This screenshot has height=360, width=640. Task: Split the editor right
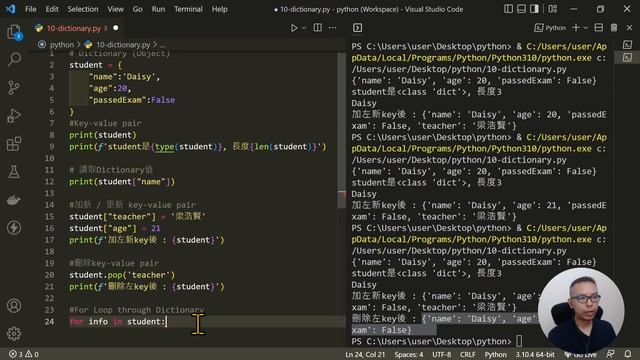click(317, 28)
